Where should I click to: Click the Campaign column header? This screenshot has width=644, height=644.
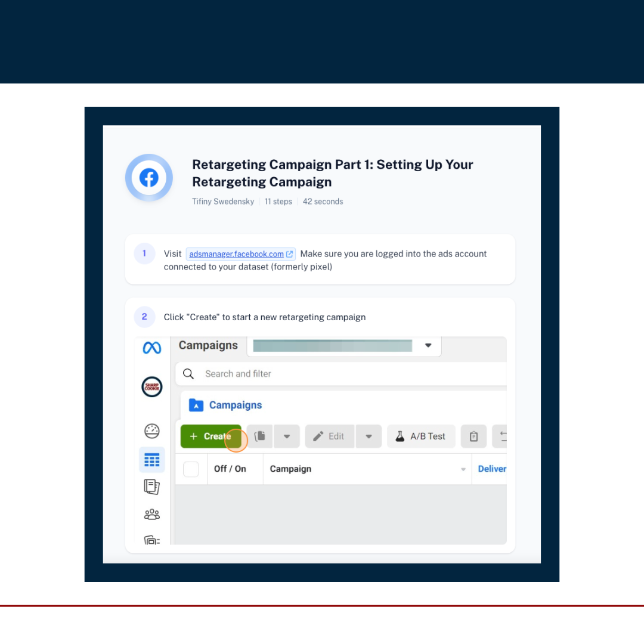click(290, 469)
